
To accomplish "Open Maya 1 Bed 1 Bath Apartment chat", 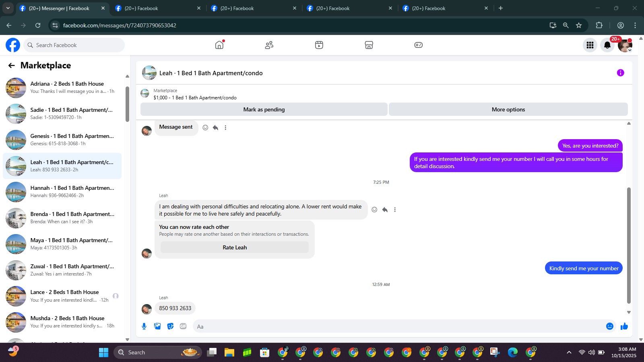I will [62, 244].
